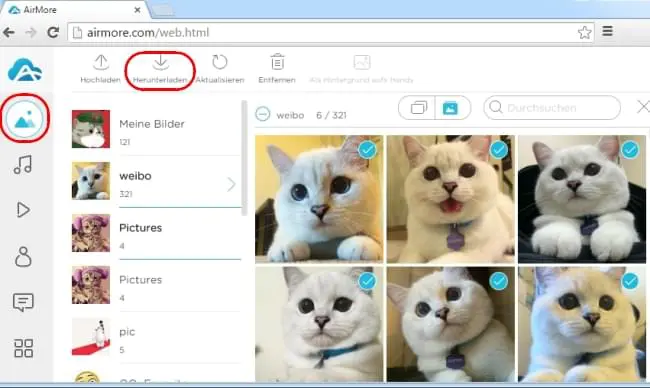Image resolution: width=650 pixels, height=388 pixels.
Task: Click the Durchsuchen search field
Action: pyautogui.click(x=552, y=108)
